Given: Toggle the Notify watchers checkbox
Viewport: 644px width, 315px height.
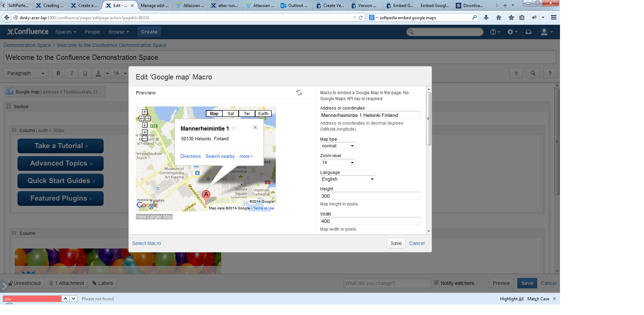Looking at the screenshot, I should point(436,283).
